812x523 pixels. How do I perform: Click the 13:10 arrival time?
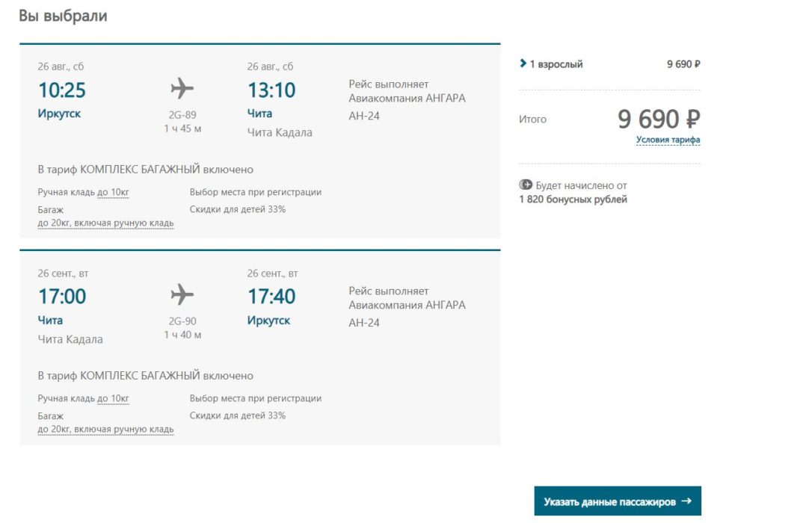click(x=271, y=90)
